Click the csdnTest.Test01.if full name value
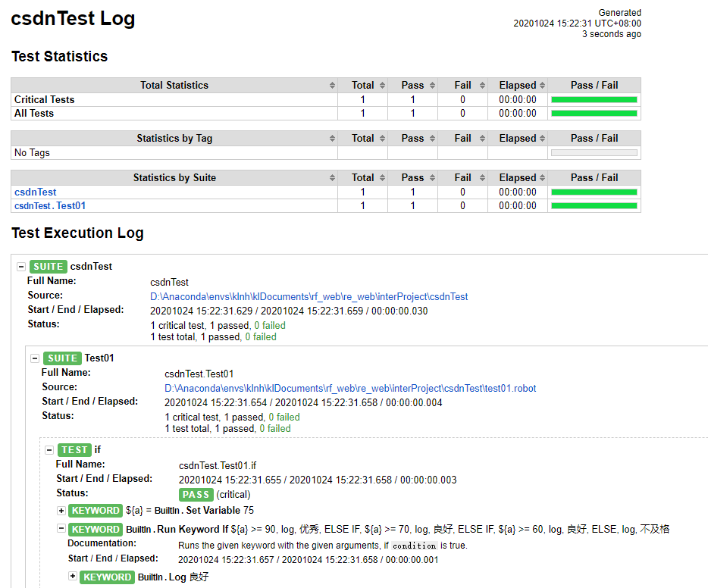This screenshot has width=708, height=588. pyautogui.click(x=218, y=466)
